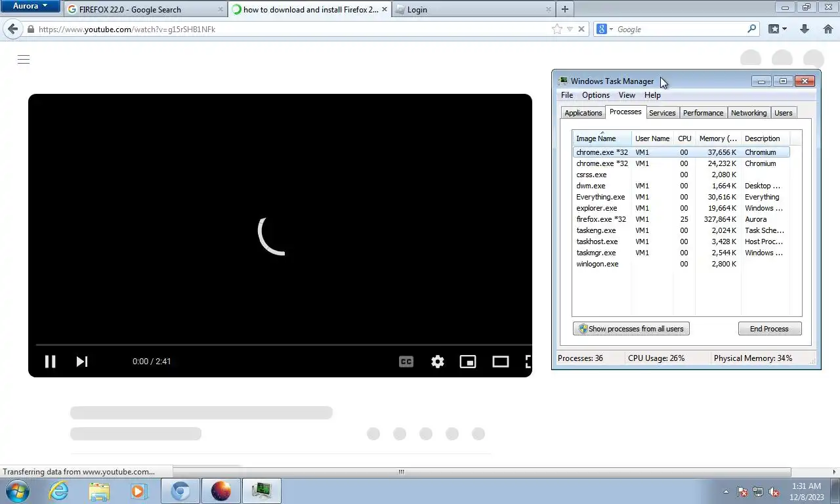Select taskmgr.exe process row
This screenshot has width=840, height=504.
point(681,253)
